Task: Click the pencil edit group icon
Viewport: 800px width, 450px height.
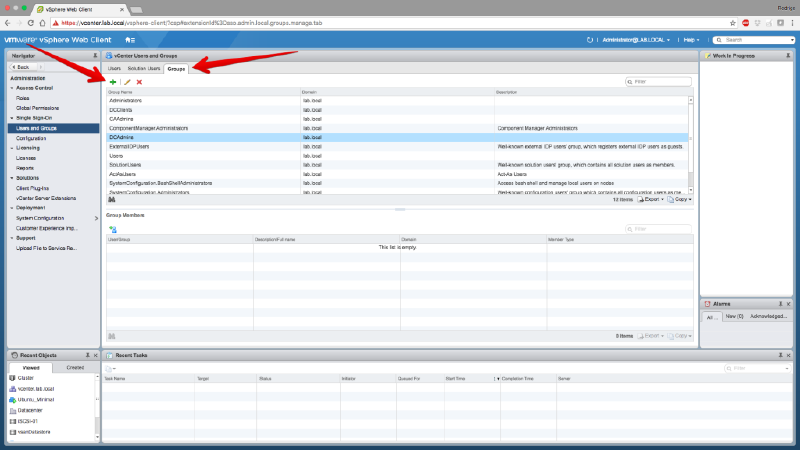Action: pyautogui.click(x=127, y=82)
